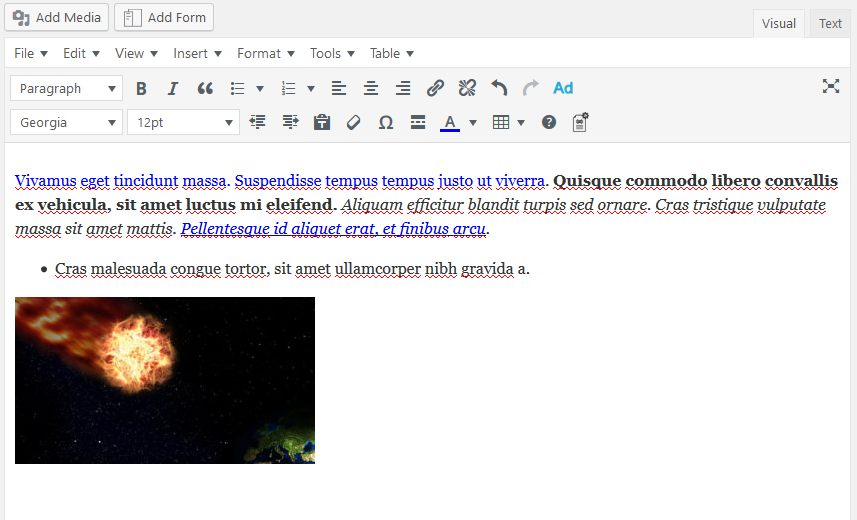Expand numbered list style options arrow
This screenshot has height=520, width=857.
point(311,89)
